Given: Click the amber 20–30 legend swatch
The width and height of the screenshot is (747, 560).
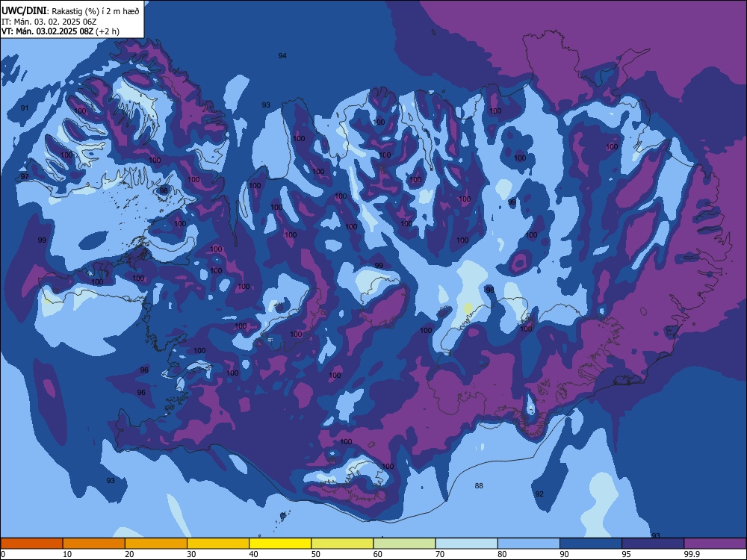Looking at the screenshot, I should point(156,544).
